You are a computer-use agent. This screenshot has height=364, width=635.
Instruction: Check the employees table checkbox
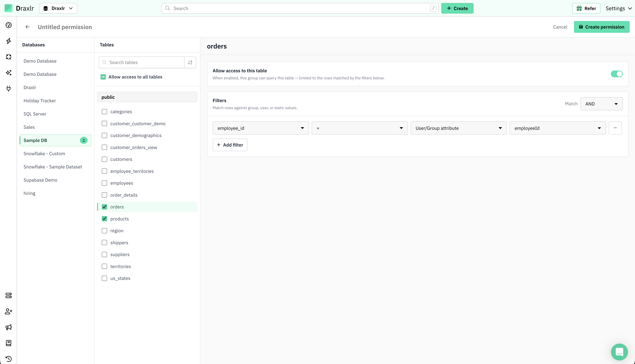[x=104, y=183]
